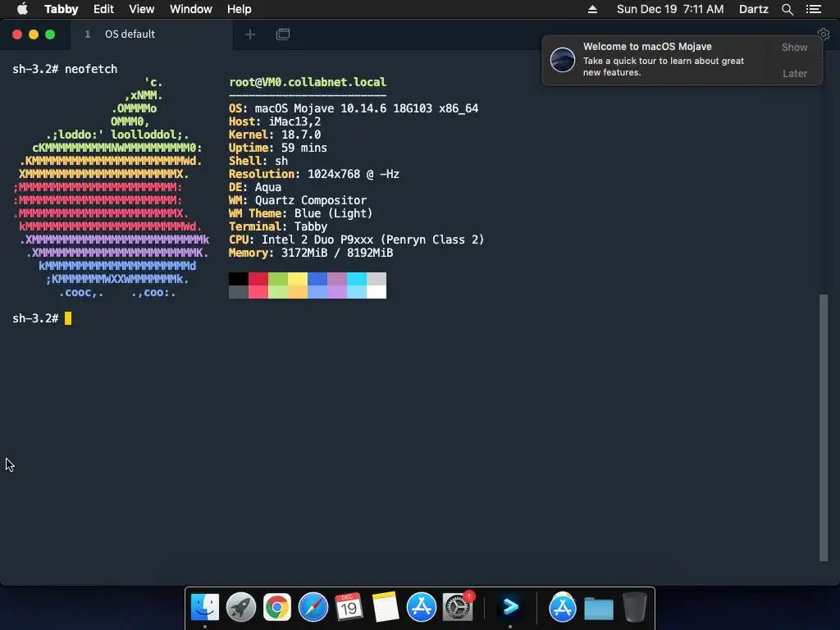This screenshot has width=840, height=630.
Task: Open Tabby settings gear icon
Action: 824,34
